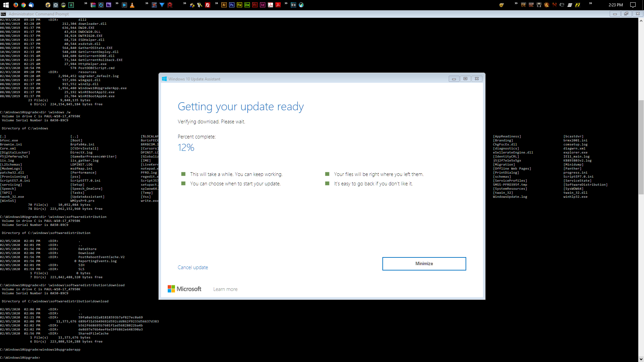Launch Adobe Fireworks icon

point(239,5)
